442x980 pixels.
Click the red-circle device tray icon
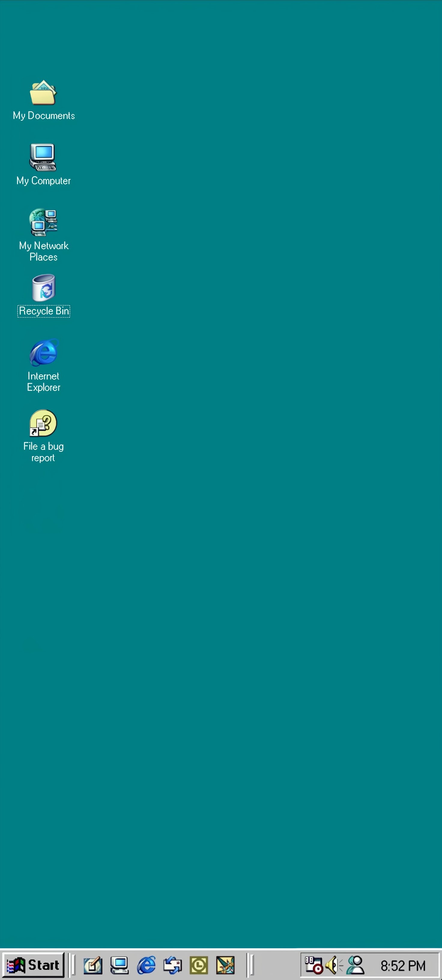point(314,965)
